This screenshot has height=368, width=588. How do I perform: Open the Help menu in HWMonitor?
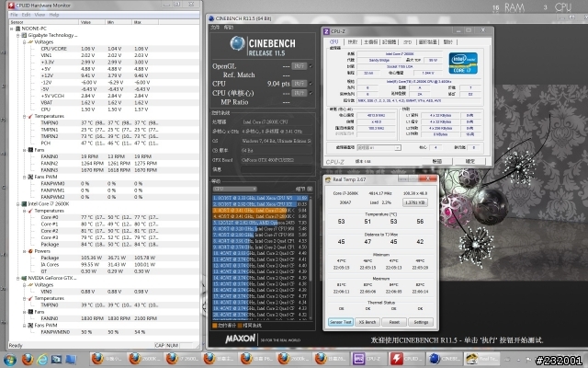click(54, 15)
